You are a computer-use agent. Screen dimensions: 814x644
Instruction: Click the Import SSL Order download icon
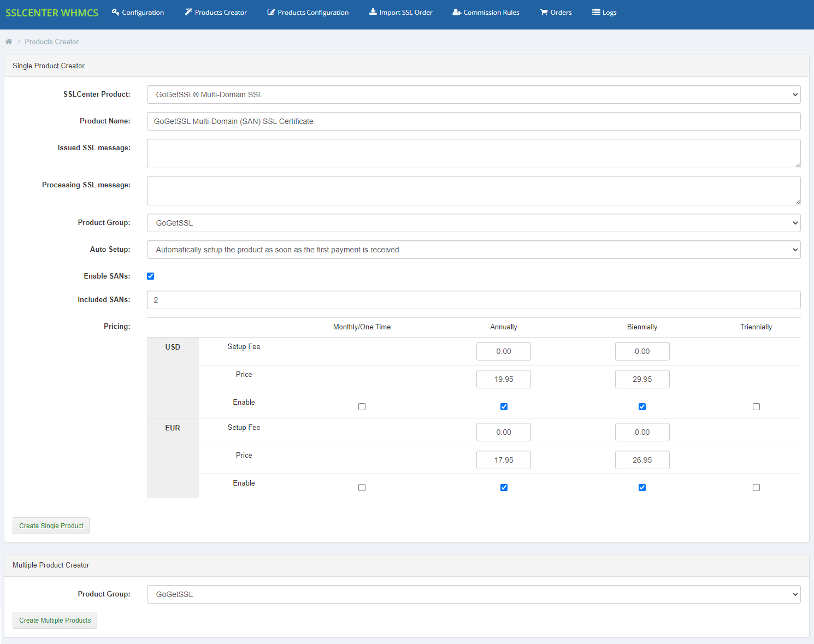[373, 11]
